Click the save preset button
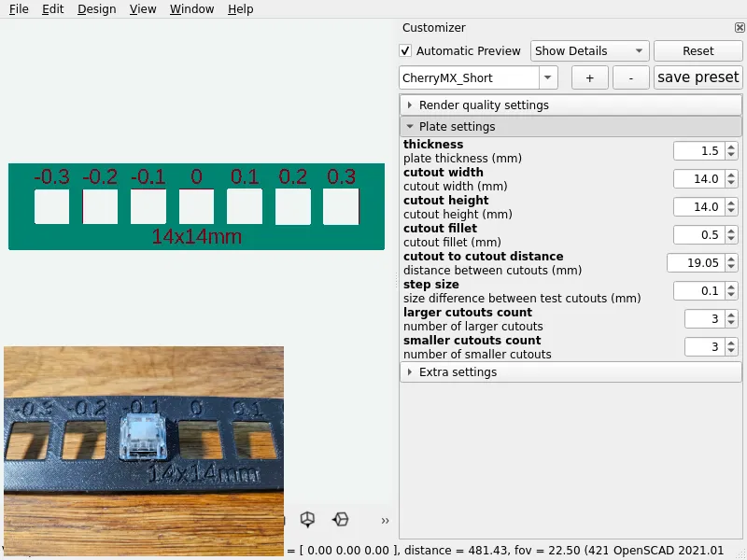This screenshot has height=560, width=747. point(698,77)
